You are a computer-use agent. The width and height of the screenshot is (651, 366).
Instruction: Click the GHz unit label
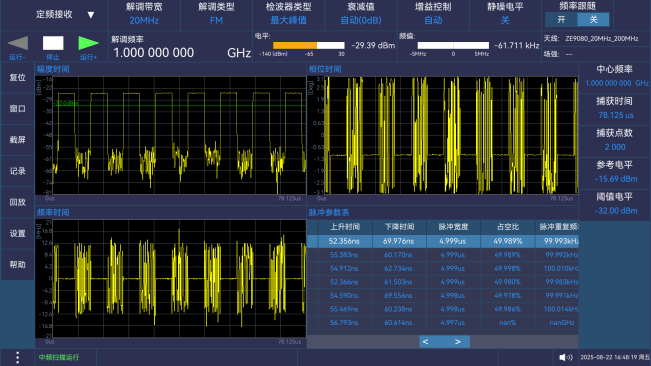(239, 53)
